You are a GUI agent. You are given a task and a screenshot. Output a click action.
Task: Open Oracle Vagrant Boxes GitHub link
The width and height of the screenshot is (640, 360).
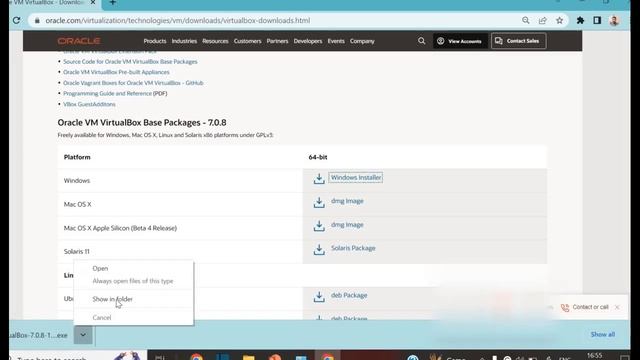(x=133, y=83)
